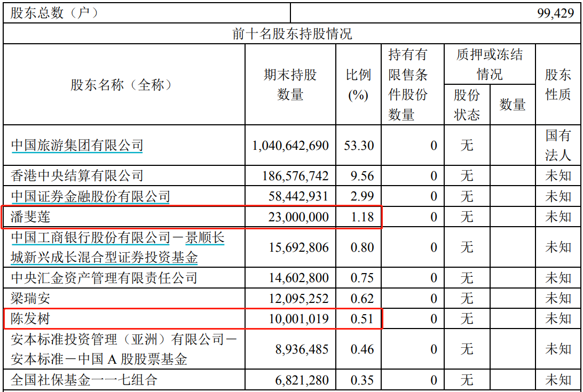Viewport: 583px width, 392px height.
Task: Click the 期末持股数量 column header
Action: 290,85
